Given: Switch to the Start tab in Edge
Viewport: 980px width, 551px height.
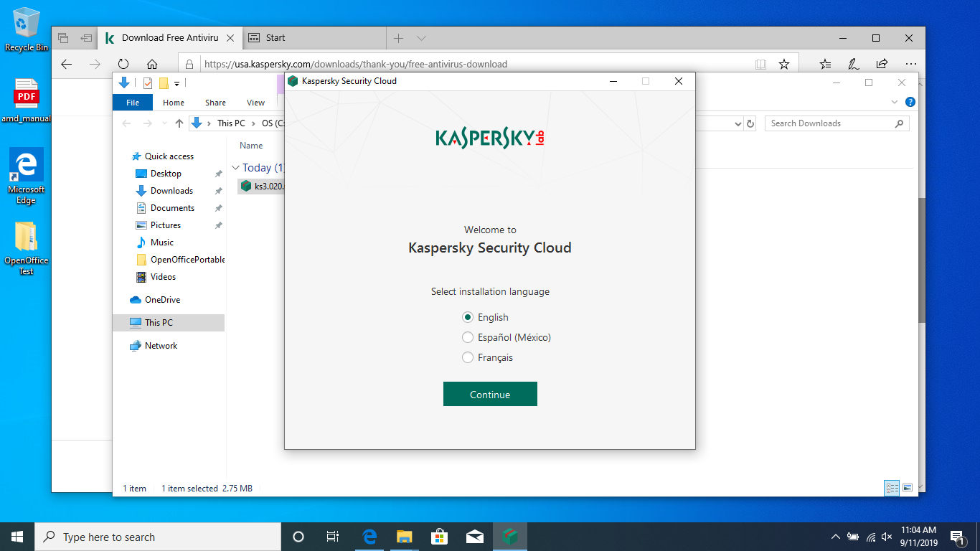Looking at the screenshot, I should point(314,38).
